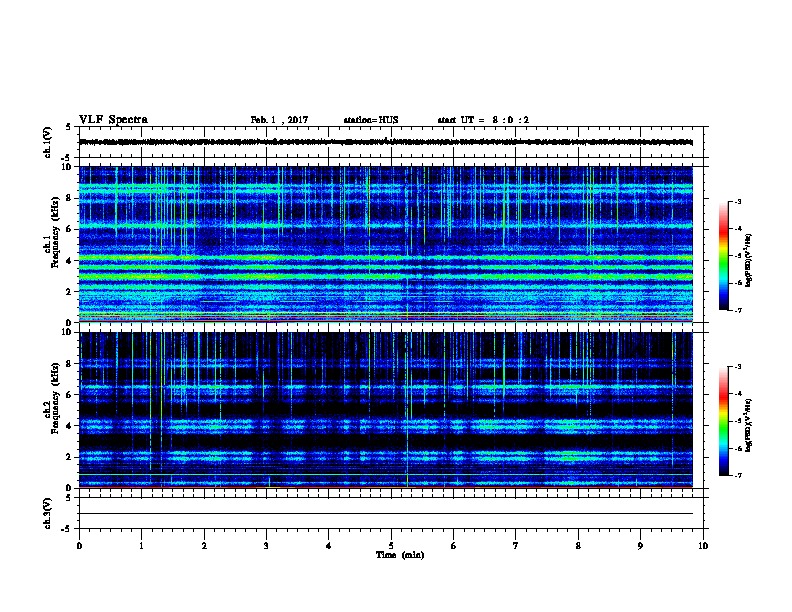
Task: Click the "6" kHz tick of ch.2 axis
Action: coord(69,394)
